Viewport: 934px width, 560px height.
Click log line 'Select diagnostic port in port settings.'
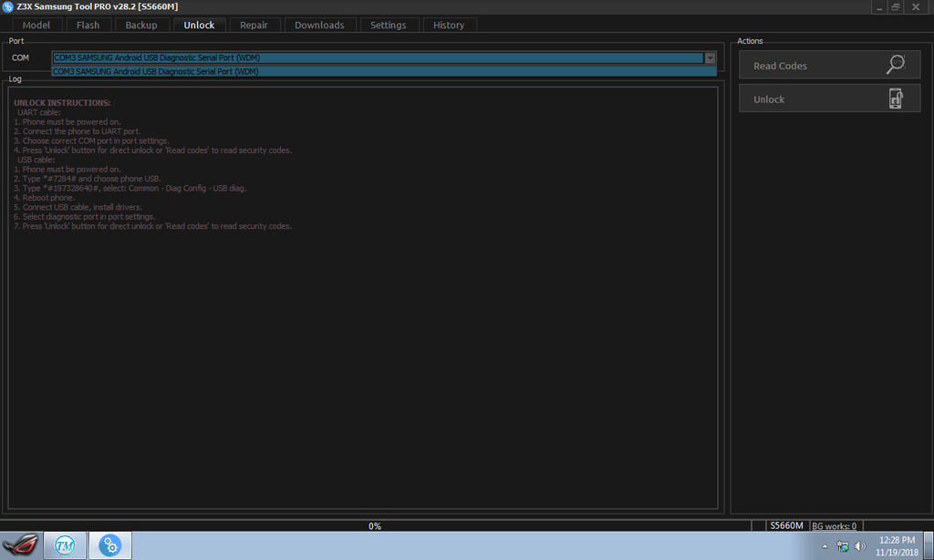click(x=84, y=217)
